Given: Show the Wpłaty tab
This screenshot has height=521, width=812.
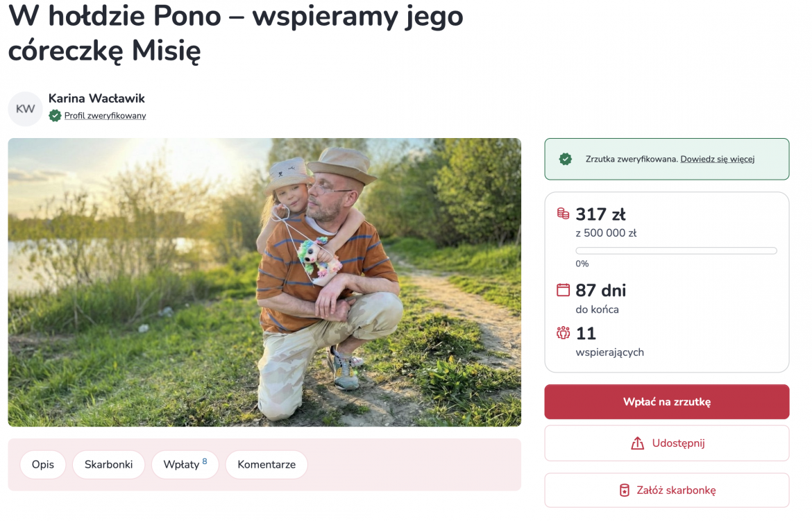Looking at the screenshot, I should (185, 465).
